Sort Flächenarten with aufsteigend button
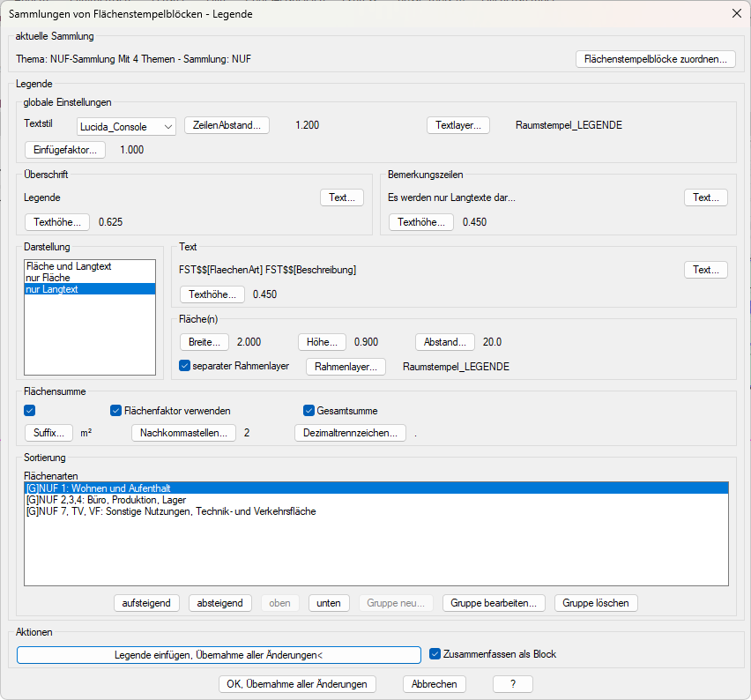 point(146,603)
